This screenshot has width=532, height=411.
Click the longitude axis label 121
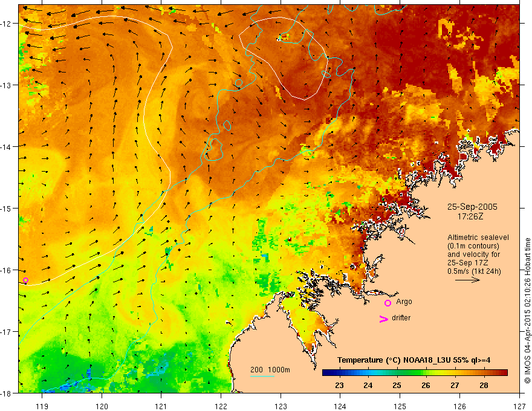(161, 406)
